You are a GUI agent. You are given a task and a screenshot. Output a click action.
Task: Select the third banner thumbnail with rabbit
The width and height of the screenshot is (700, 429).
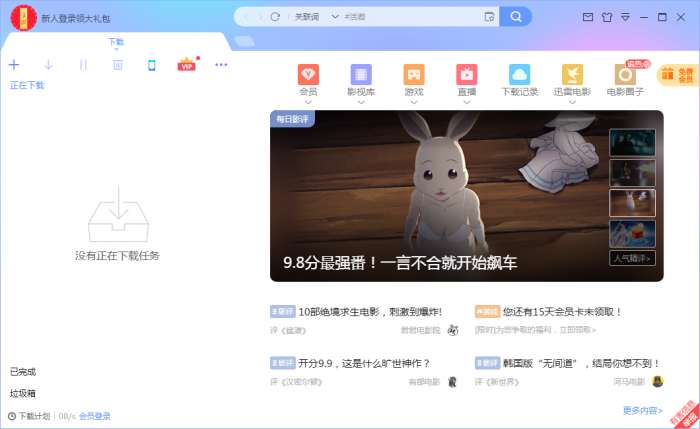point(632,203)
